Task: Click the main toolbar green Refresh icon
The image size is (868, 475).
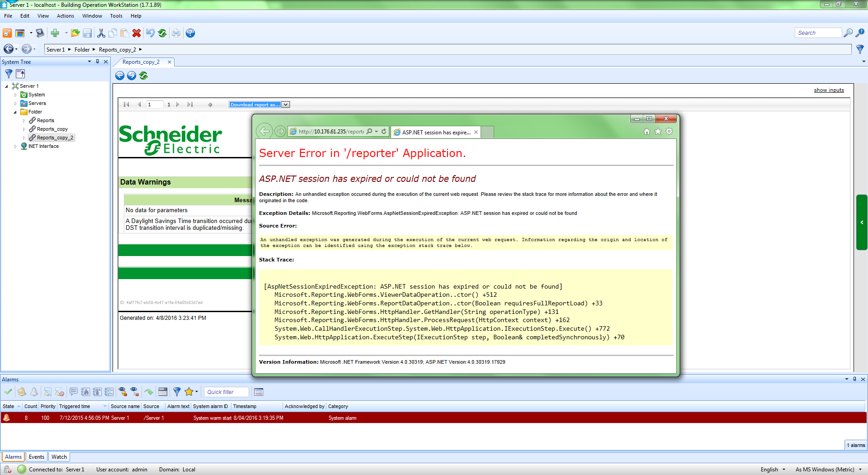Action: pyautogui.click(x=162, y=33)
